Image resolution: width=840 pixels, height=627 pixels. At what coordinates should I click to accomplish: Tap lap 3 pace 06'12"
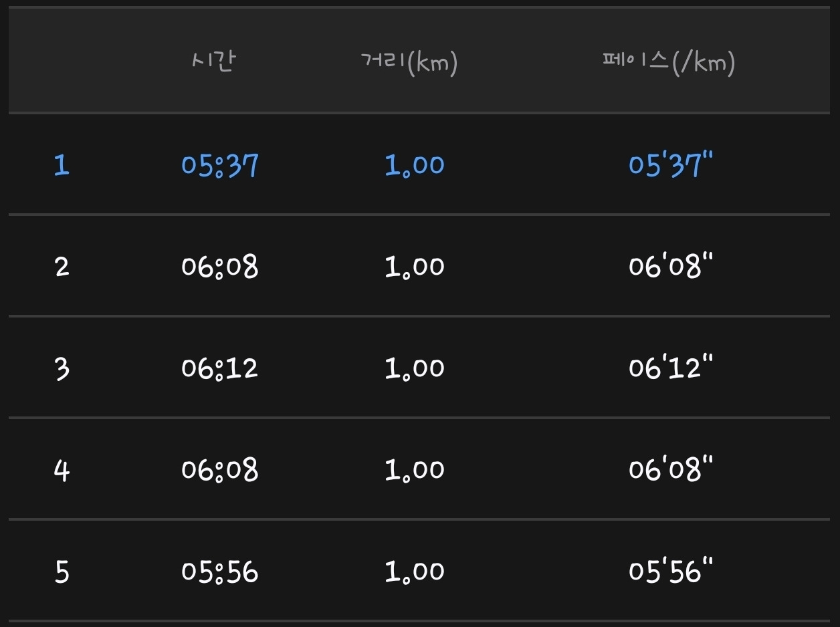(671, 368)
